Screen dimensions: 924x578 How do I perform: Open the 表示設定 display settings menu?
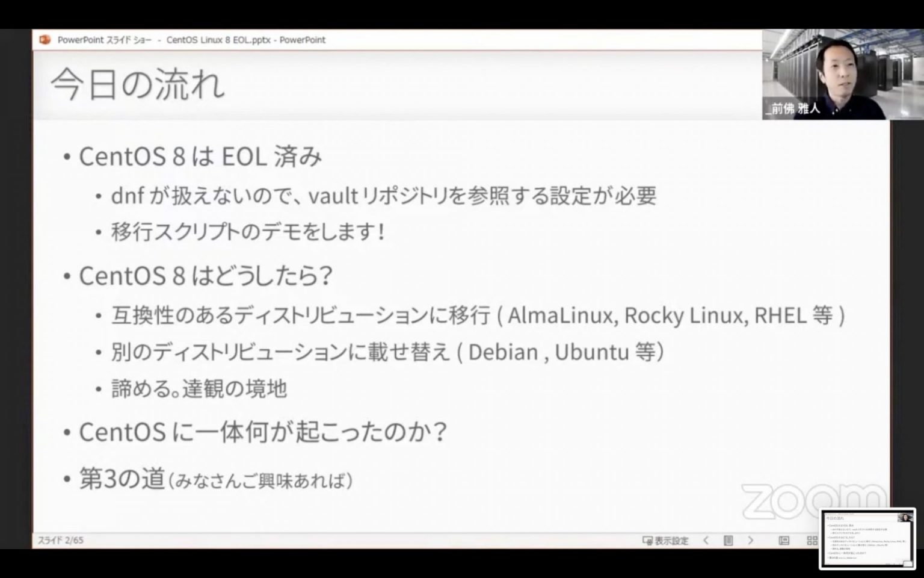tap(665, 541)
